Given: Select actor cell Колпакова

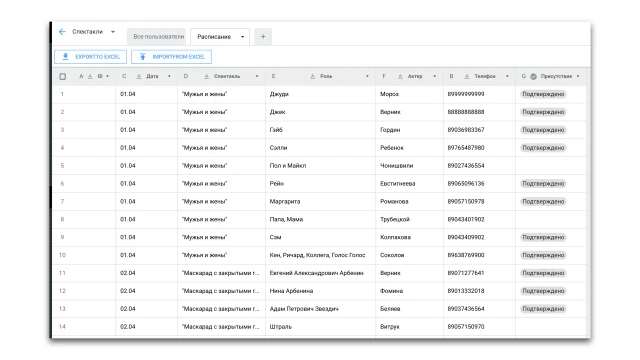Looking at the screenshot, I should (x=409, y=238).
